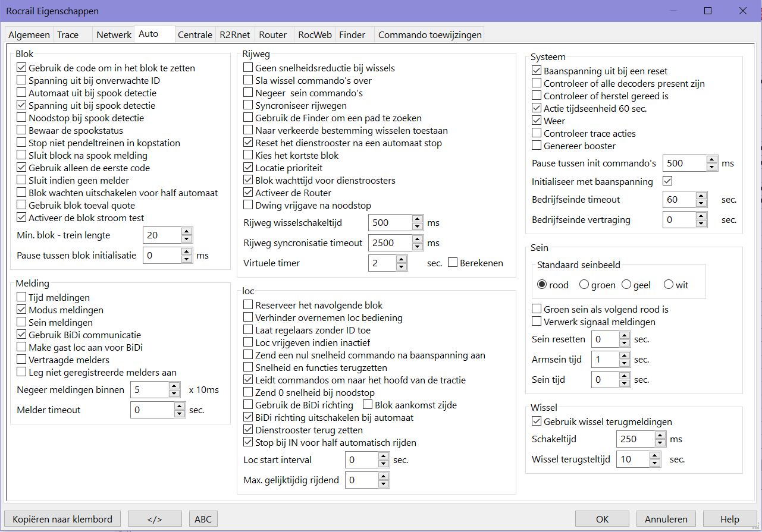Click the </> button at bottom
Screen dimensions: 762x532
154,519
